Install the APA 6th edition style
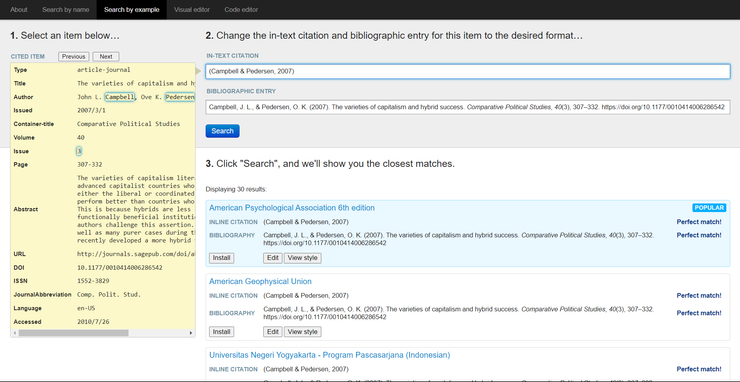The image size is (740, 382). pos(221,258)
